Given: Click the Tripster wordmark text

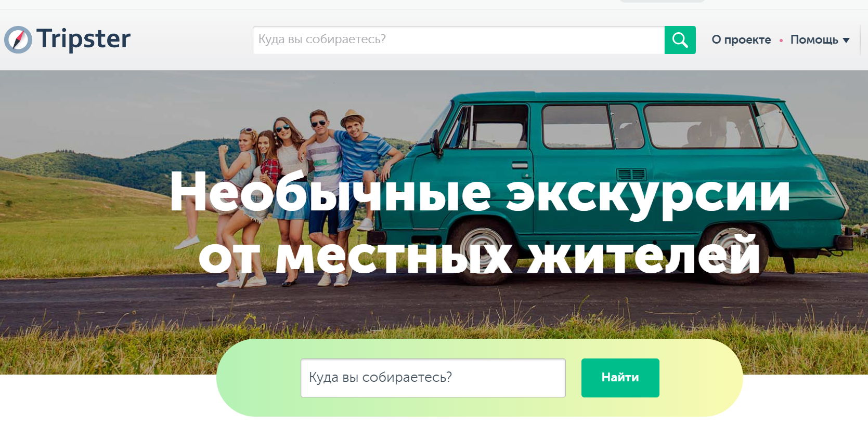Looking at the screenshot, I should (x=83, y=39).
